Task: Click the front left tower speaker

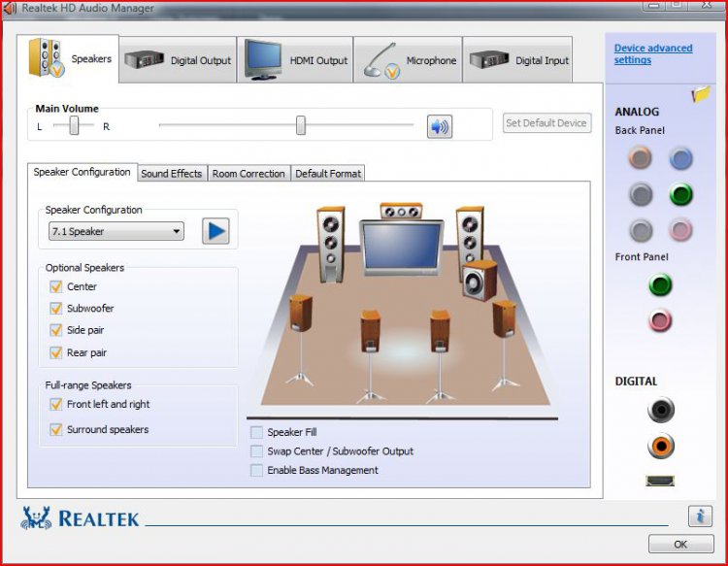Action: [331, 245]
